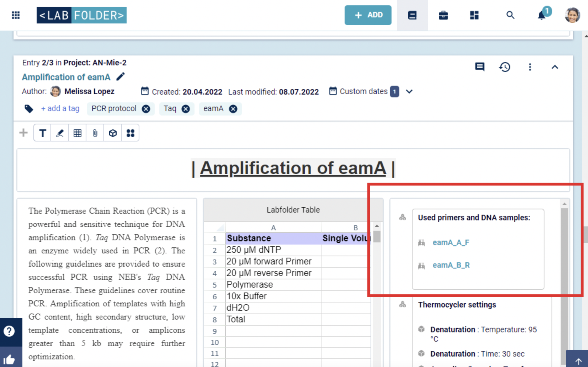Open the search tool
588x367 pixels.
coord(510,15)
